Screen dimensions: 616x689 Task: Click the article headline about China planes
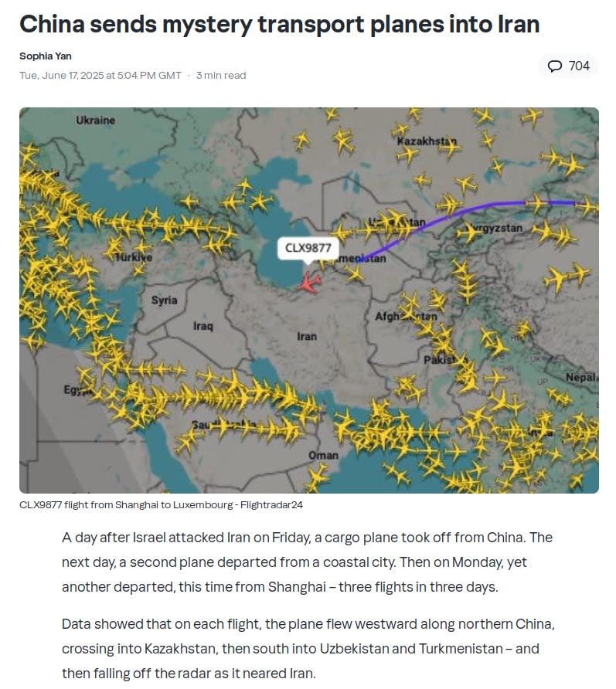(279, 24)
